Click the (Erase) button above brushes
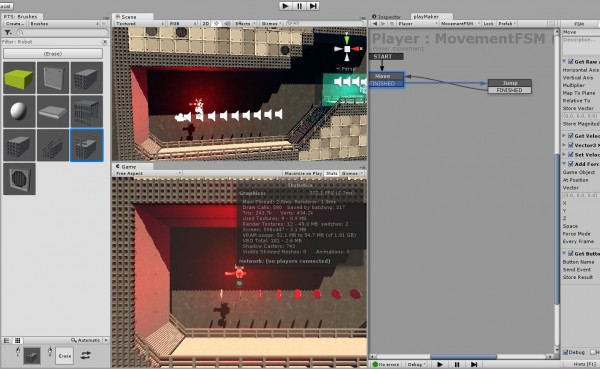 click(x=53, y=54)
